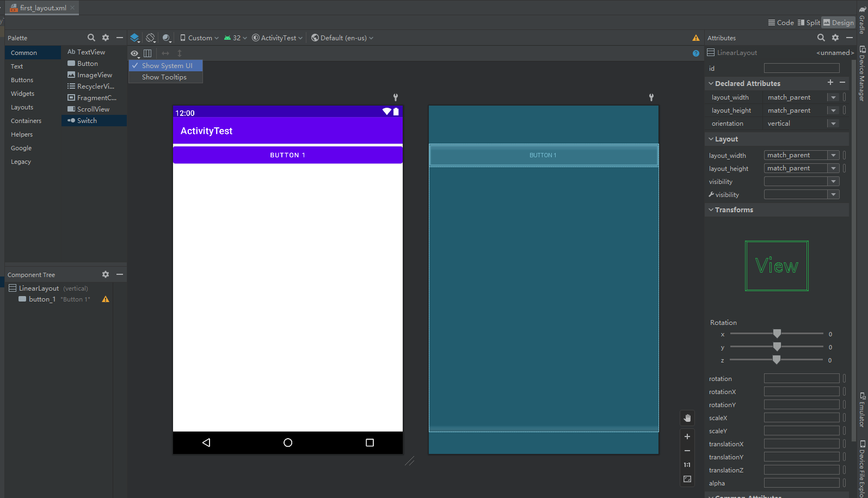868x498 pixels.
Task: Pick TextView from the palette
Action: coord(94,52)
